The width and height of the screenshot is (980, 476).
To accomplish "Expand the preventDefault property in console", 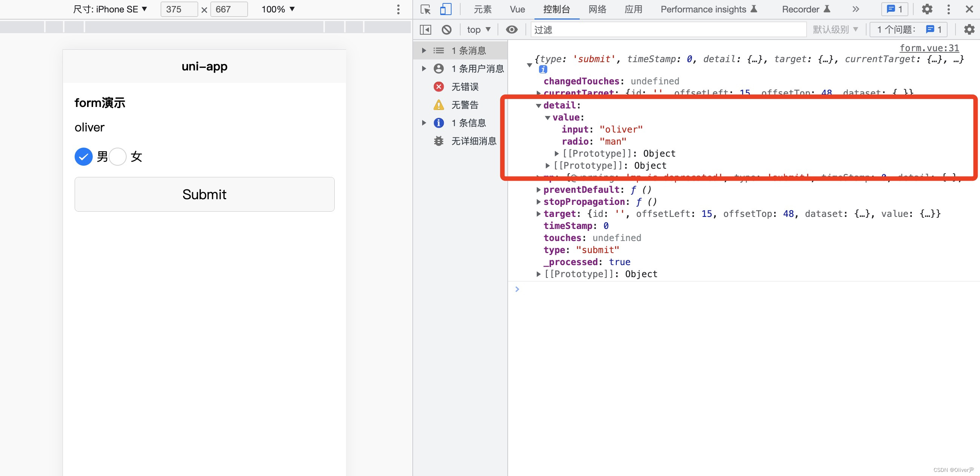I will (538, 189).
